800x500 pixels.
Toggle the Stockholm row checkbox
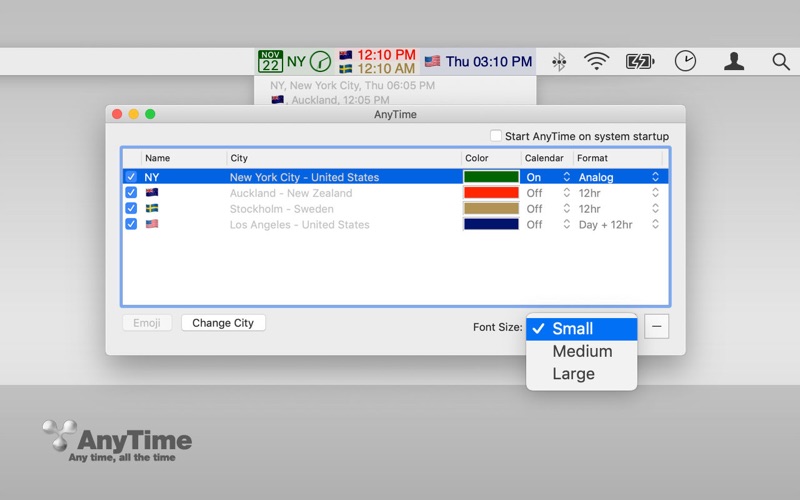click(x=131, y=209)
